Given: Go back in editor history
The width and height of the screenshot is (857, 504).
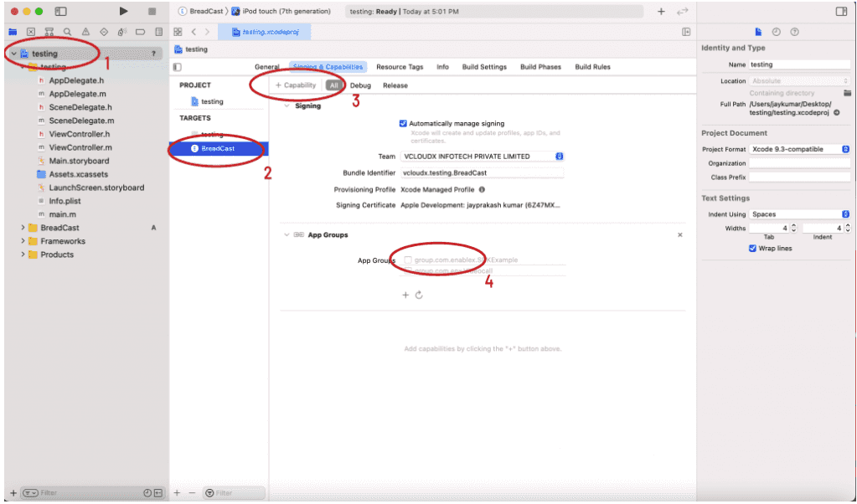Looking at the screenshot, I should click(x=194, y=32).
